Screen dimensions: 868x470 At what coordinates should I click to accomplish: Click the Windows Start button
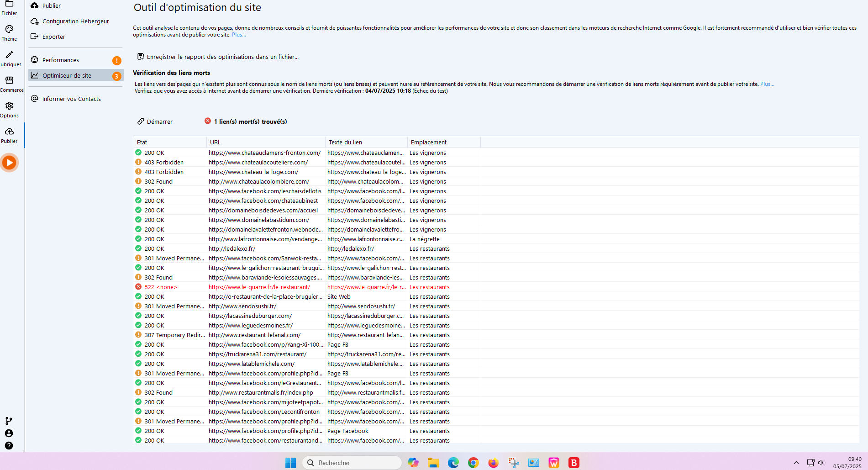(290, 463)
